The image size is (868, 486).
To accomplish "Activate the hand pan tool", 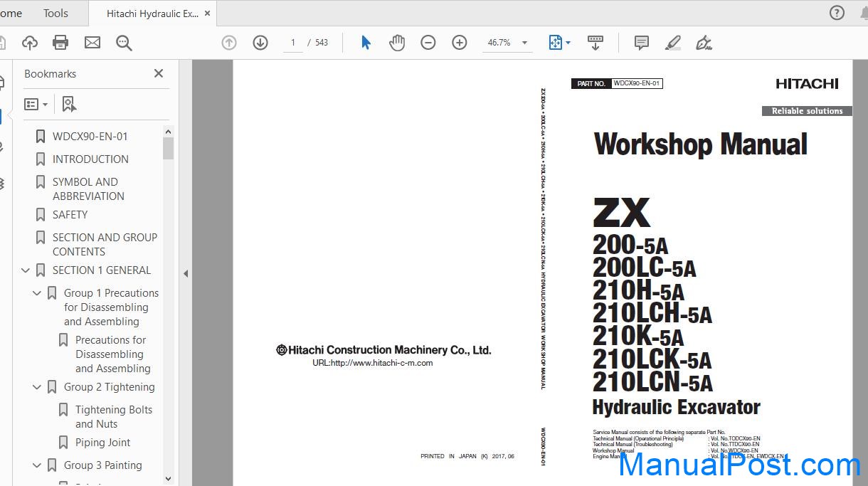I will coord(397,43).
